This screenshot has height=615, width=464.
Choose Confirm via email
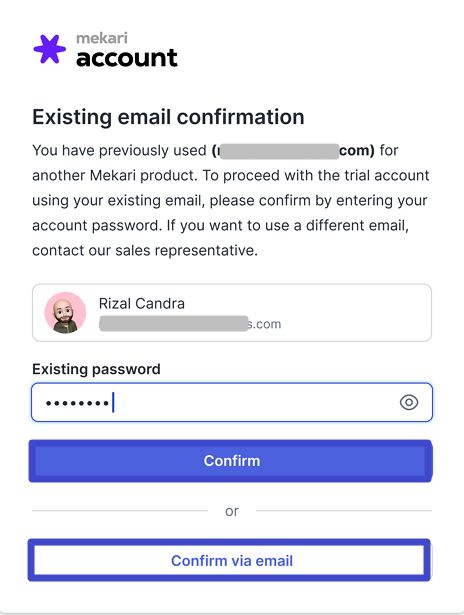[x=229, y=560]
